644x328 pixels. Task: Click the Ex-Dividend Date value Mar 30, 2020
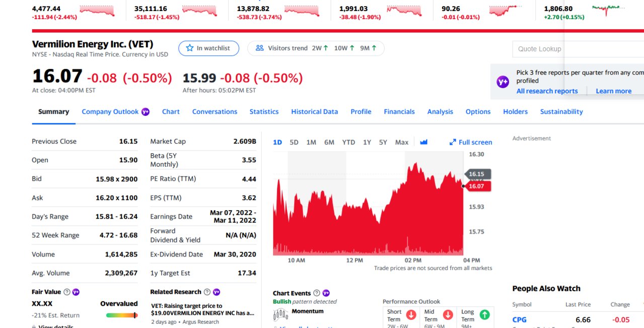pyautogui.click(x=235, y=254)
